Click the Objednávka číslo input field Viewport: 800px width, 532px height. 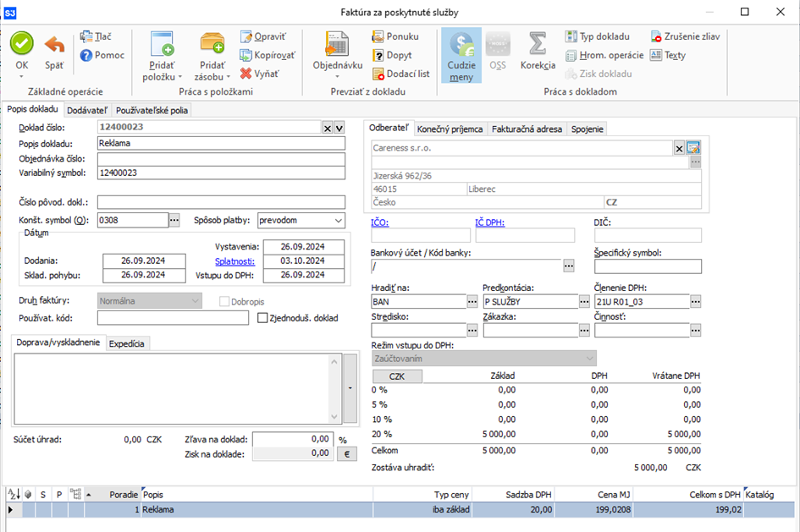tap(221, 158)
